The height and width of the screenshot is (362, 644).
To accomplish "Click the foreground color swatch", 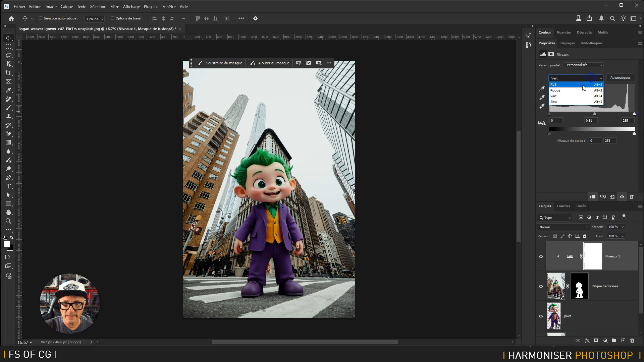I will click(x=6, y=245).
